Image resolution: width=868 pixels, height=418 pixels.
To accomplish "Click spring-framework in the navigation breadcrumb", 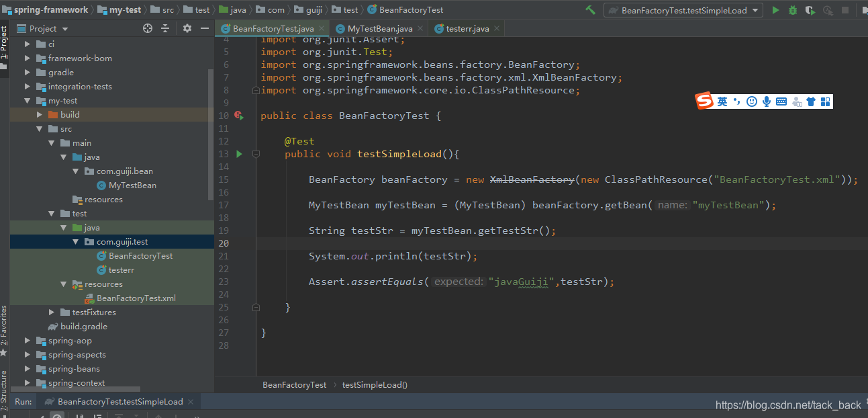I will (x=46, y=10).
